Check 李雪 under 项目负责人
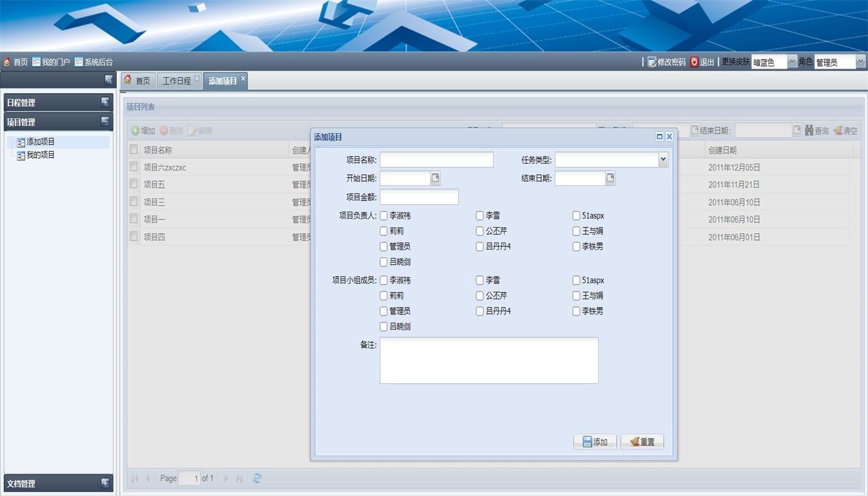 click(x=480, y=216)
